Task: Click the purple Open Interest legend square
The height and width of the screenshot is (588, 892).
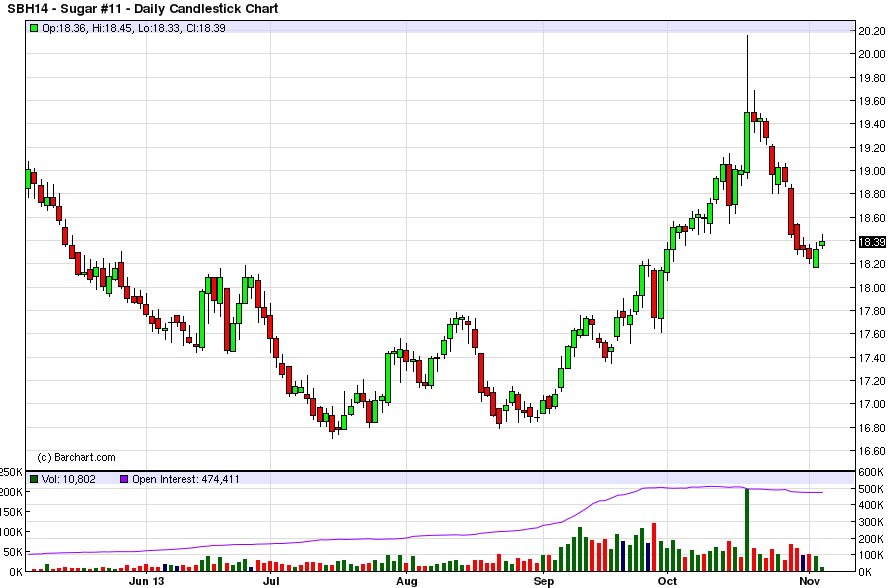Action: pyautogui.click(x=124, y=479)
